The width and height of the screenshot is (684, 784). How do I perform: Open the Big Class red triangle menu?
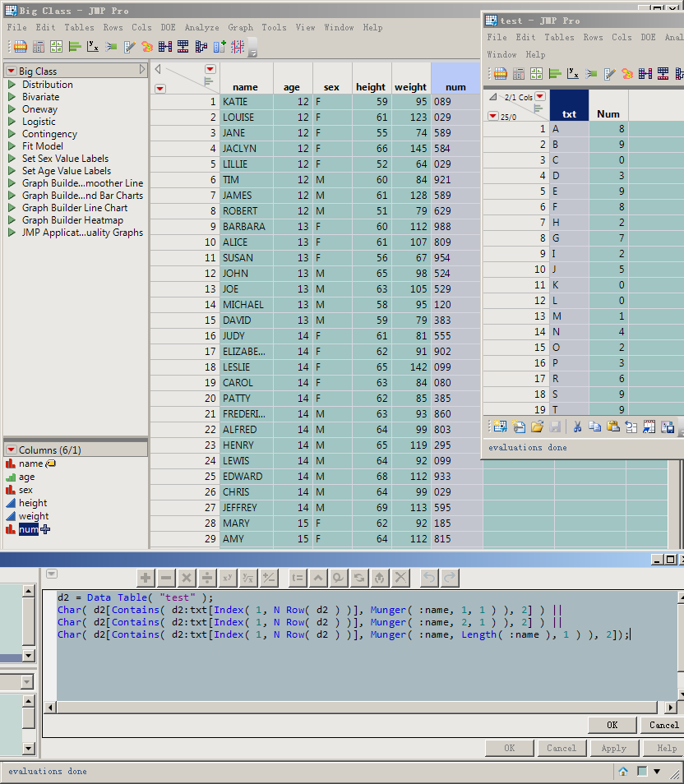tap(11, 71)
